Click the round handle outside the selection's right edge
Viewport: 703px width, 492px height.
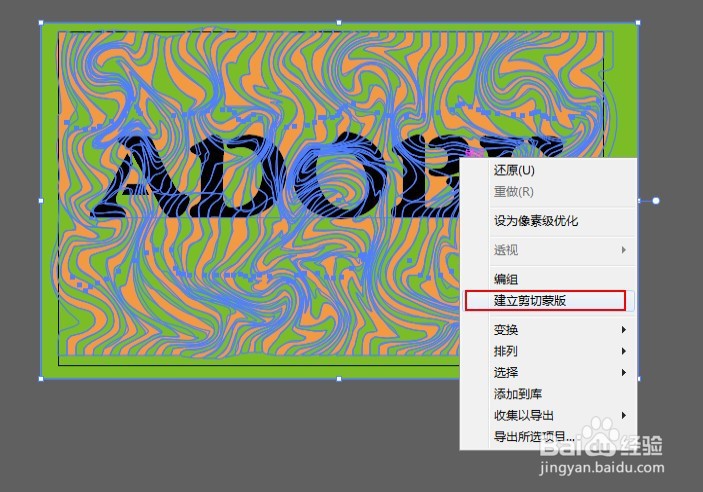[x=655, y=200]
